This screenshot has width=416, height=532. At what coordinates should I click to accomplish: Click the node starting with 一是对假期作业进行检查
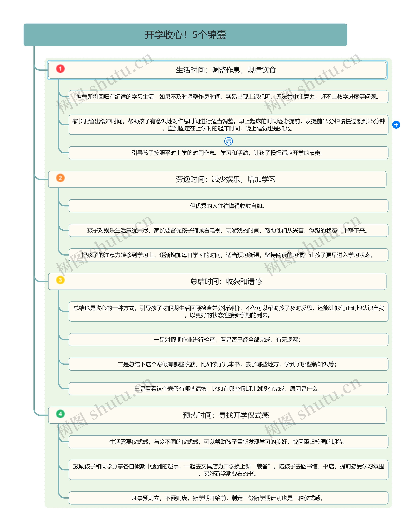(x=228, y=340)
